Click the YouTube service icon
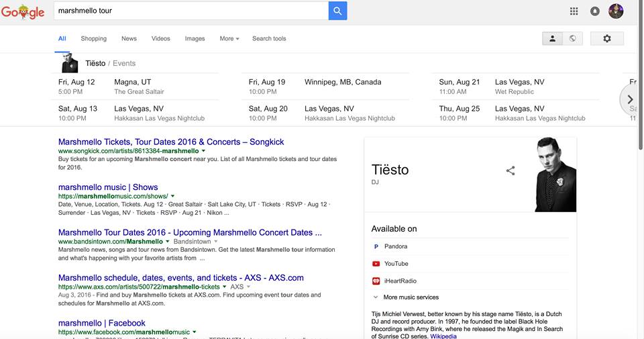 point(376,264)
